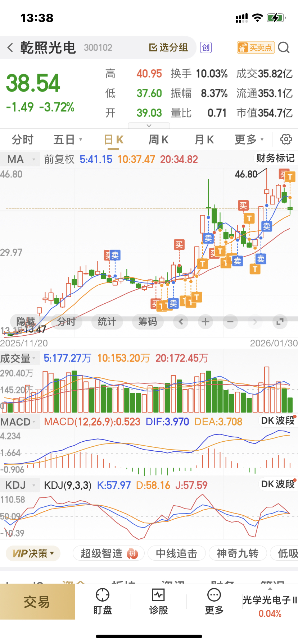Toggle the 财务标记 financial markers
The height and width of the screenshot is (644, 298).
coord(275,158)
